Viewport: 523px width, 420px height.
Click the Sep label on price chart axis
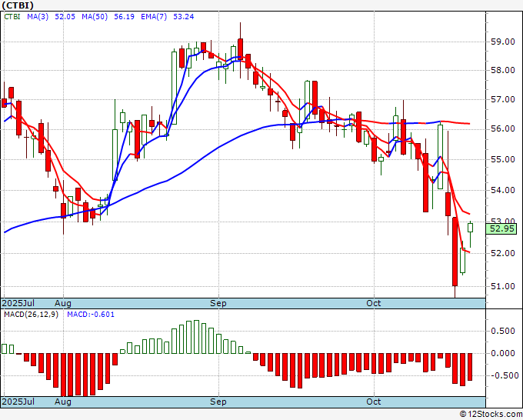pyautogui.click(x=218, y=303)
